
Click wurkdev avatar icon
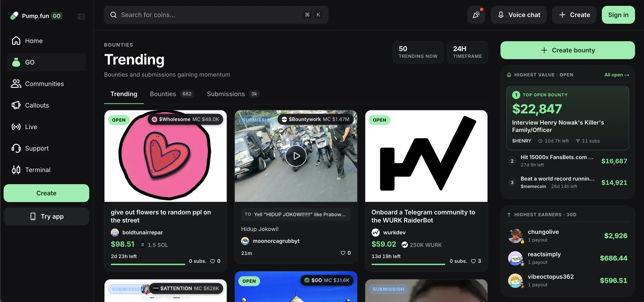tap(375, 232)
